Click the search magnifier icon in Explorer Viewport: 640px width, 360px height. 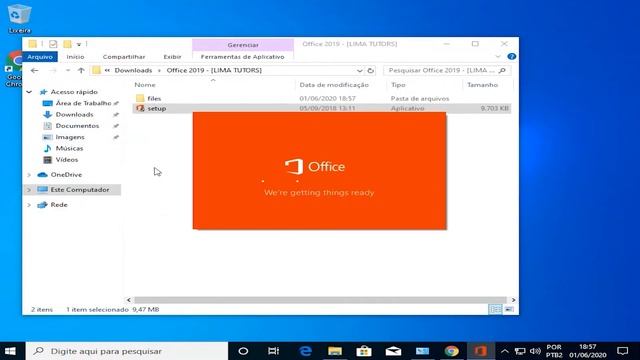click(x=502, y=71)
